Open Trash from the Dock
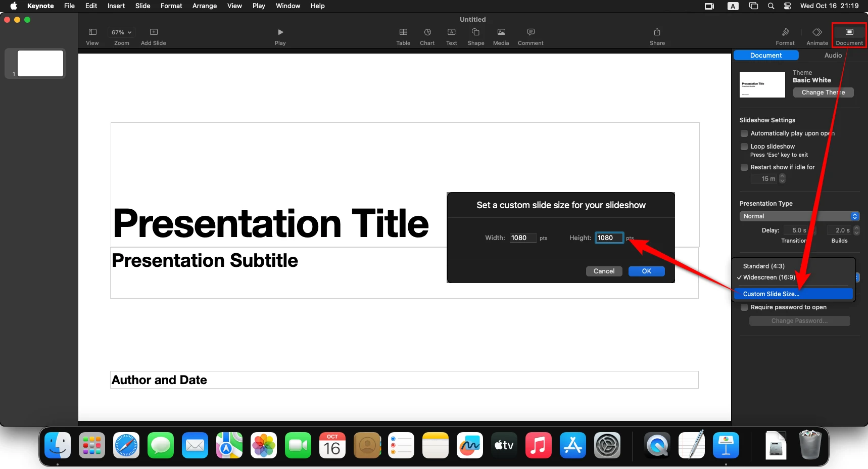 point(810,444)
